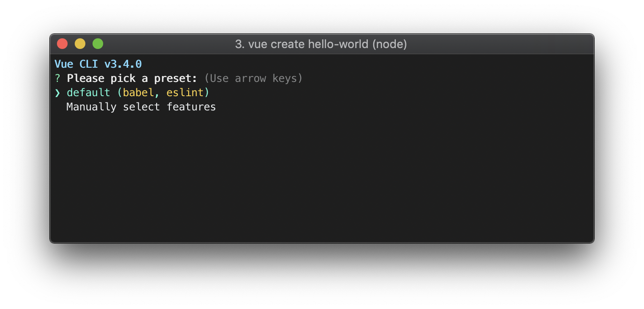
Task: Click the word babel in the preset line
Action: click(x=138, y=92)
